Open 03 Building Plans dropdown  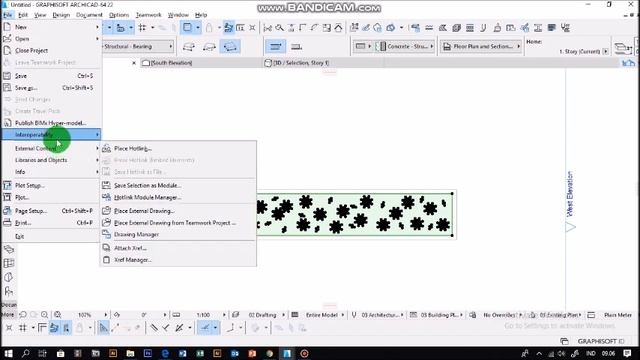[x=439, y=315]
